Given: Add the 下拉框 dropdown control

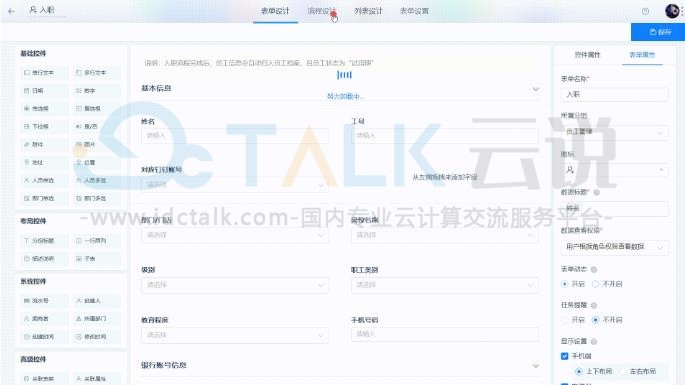Looking at the screenshot, I should [44, 126].
